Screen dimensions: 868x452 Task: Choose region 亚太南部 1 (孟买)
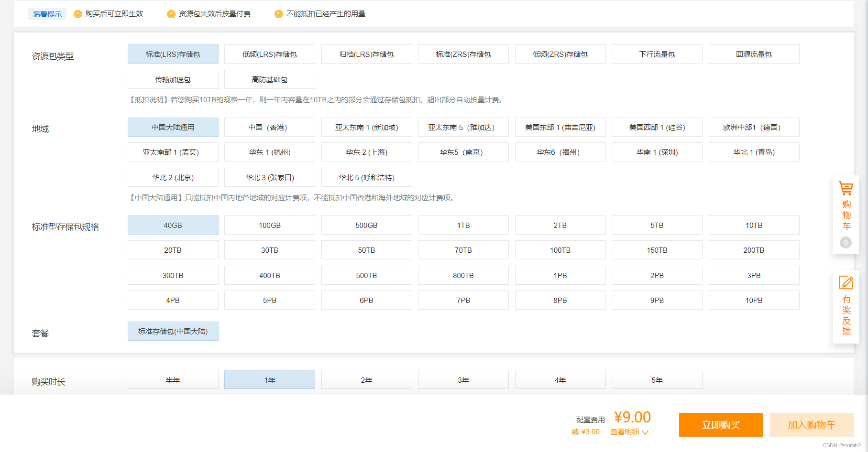point(173,152)
